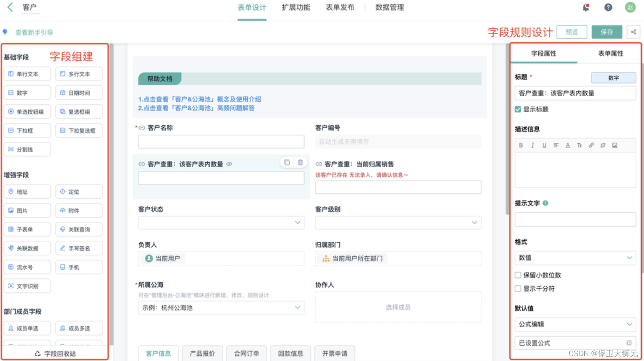
Task: Delete the selected 客户查重 field
Action: point(300,162)
